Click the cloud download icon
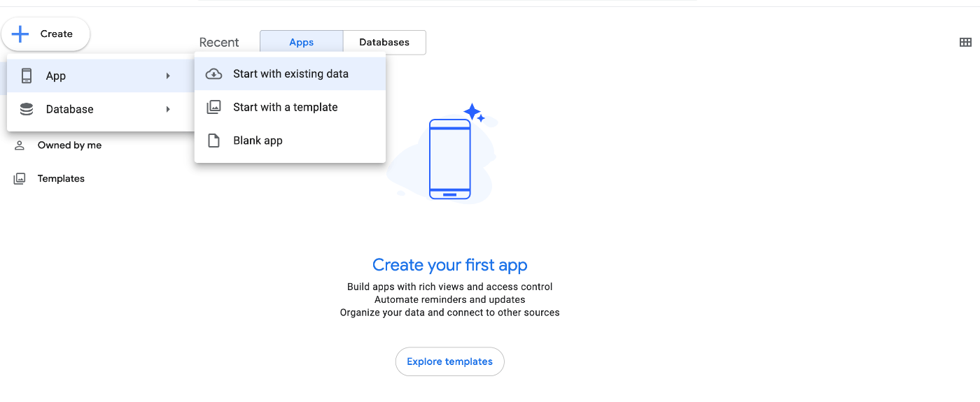This screenshot has height=402, width=980. coord(213,74)
